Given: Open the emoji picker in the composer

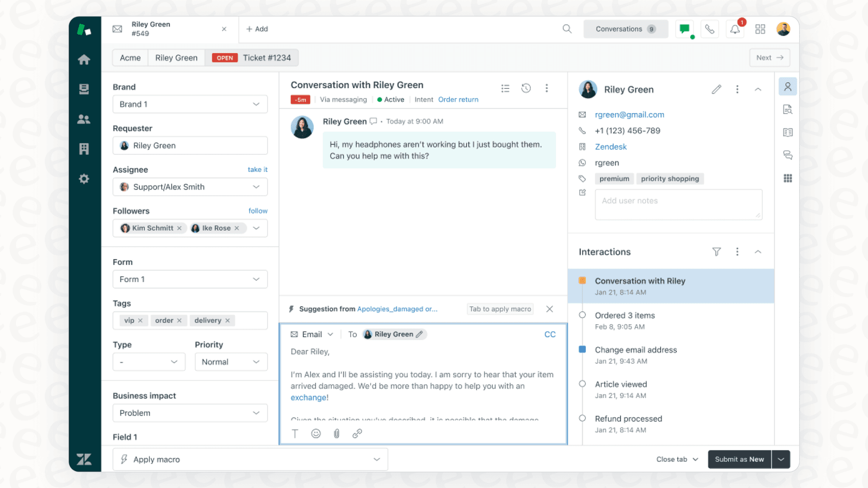Looking at the screenshot, I should point(316,433).
